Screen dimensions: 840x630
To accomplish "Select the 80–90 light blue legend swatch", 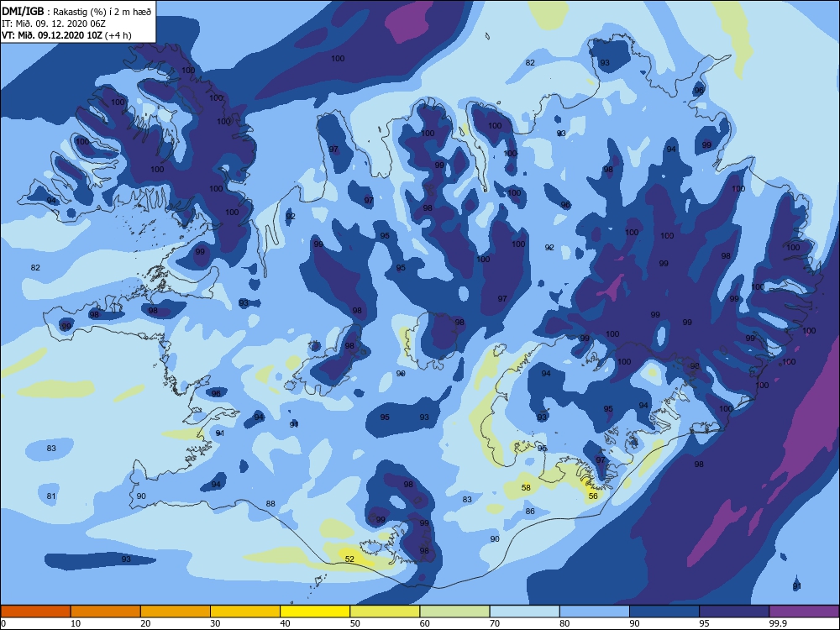I will point(595,612).
